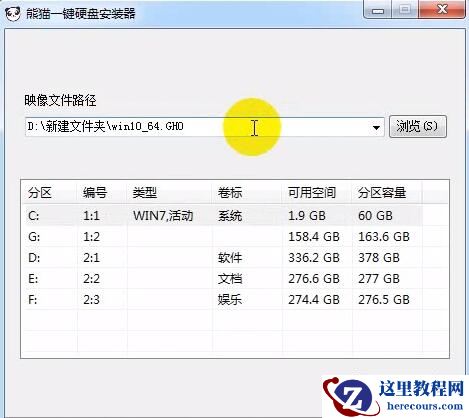This screenshot has height=418, width=469.
Task: Click the WIN7,活动 type cell
Action: coord(163,216)
